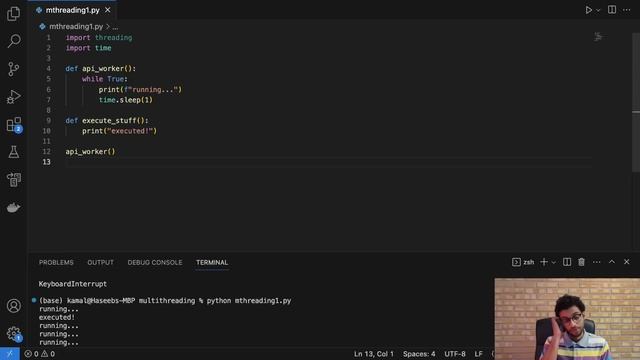Click 'while True:' on line 5
Viewport: 640px width, 360px height.
pos(105,79)
